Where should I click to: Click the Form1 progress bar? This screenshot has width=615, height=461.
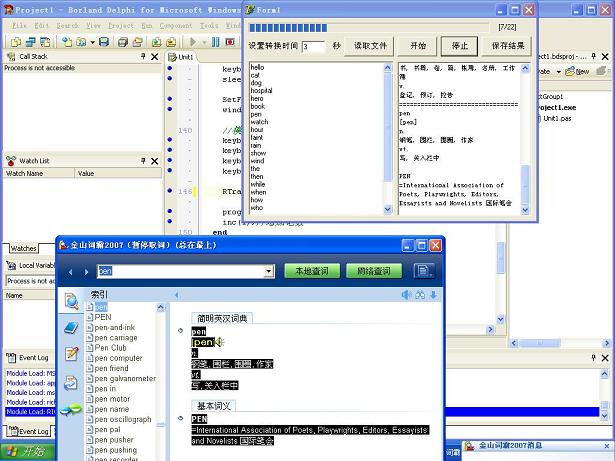[x=369, y=27]
